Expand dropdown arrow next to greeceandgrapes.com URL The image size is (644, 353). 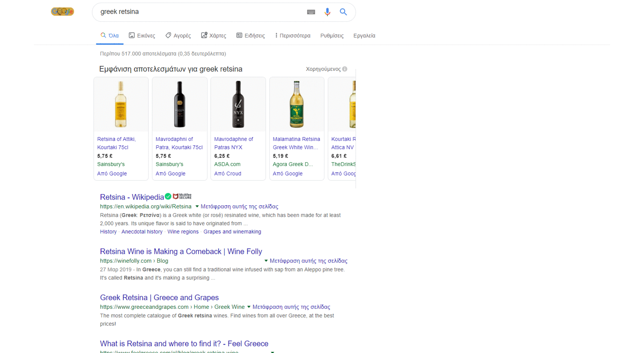pos(249,307)
